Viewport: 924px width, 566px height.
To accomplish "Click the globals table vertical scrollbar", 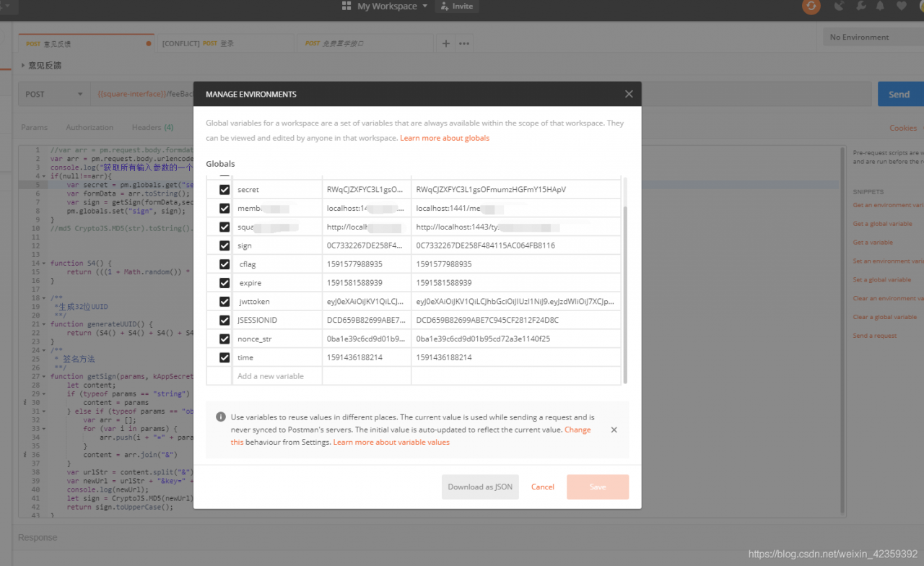I will click(625, 295).
